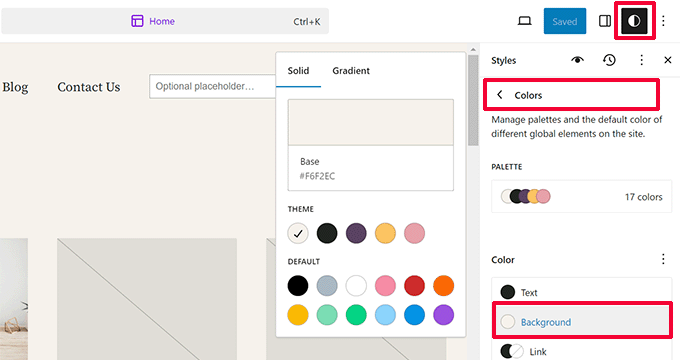Select the Link color element
The height and width of the screenshot is (360, 680).
click(x=582, y=351)
